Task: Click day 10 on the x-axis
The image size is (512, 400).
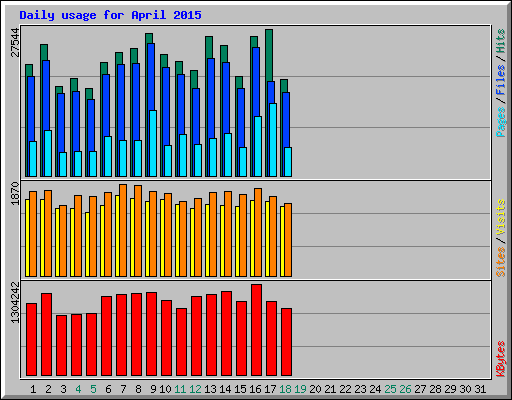Action: tap(165, 389)
